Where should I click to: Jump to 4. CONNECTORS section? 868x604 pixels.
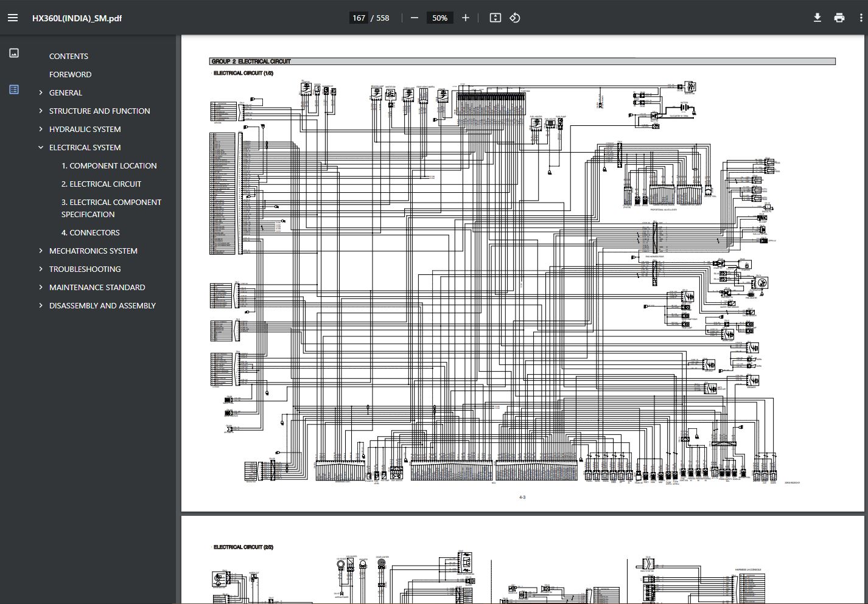tap(91, 232)
